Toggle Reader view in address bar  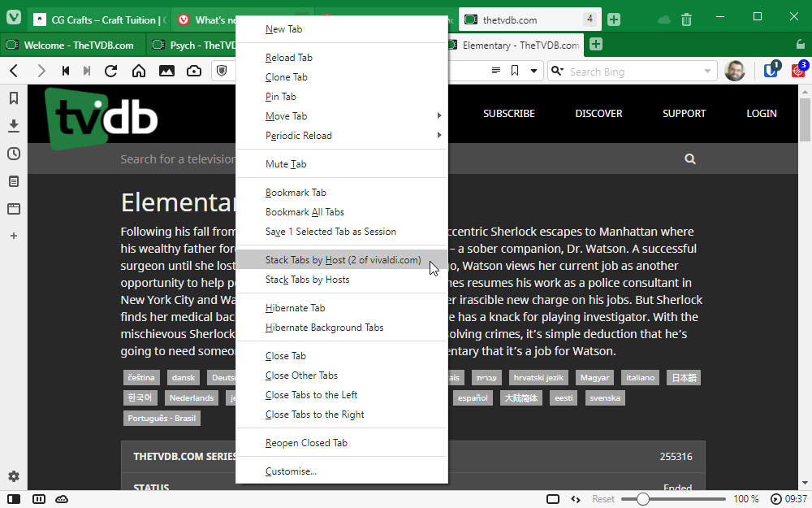pyautogui.click(x=495, y=72)
